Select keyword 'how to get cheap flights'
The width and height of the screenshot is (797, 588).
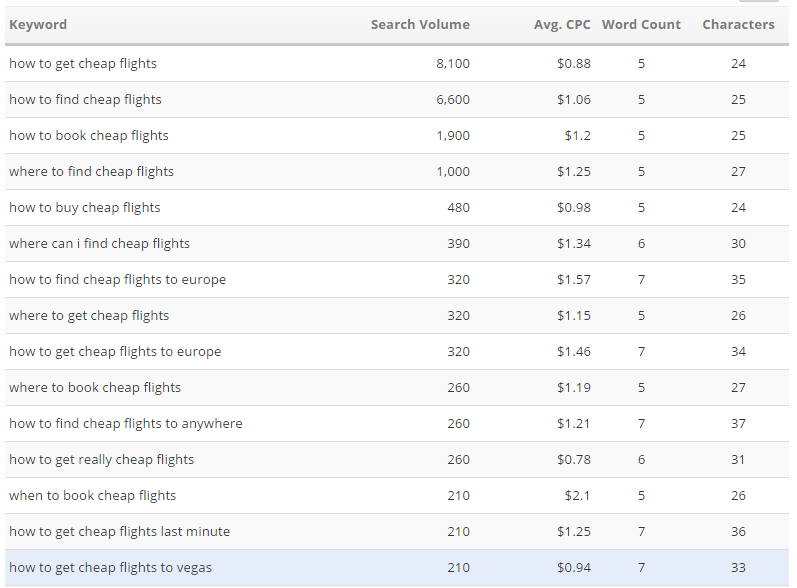(x=83, y=64)
